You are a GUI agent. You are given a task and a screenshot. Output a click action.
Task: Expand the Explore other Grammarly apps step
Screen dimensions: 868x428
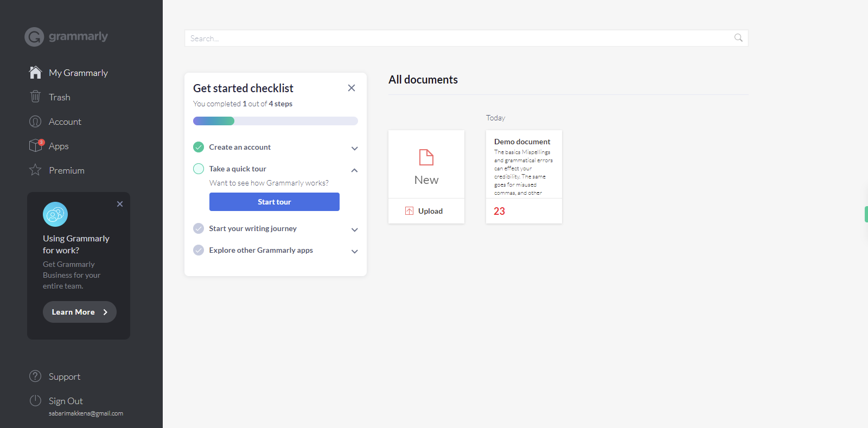tap(354, 251)
